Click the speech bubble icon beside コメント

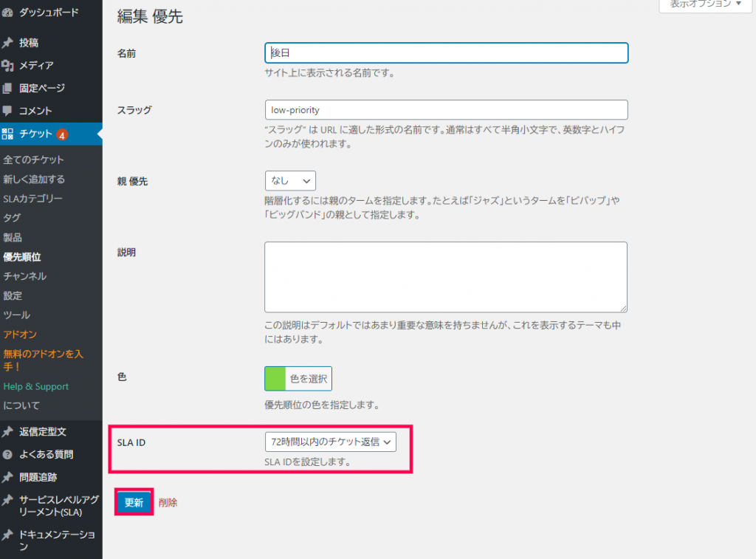coord(7,111)
